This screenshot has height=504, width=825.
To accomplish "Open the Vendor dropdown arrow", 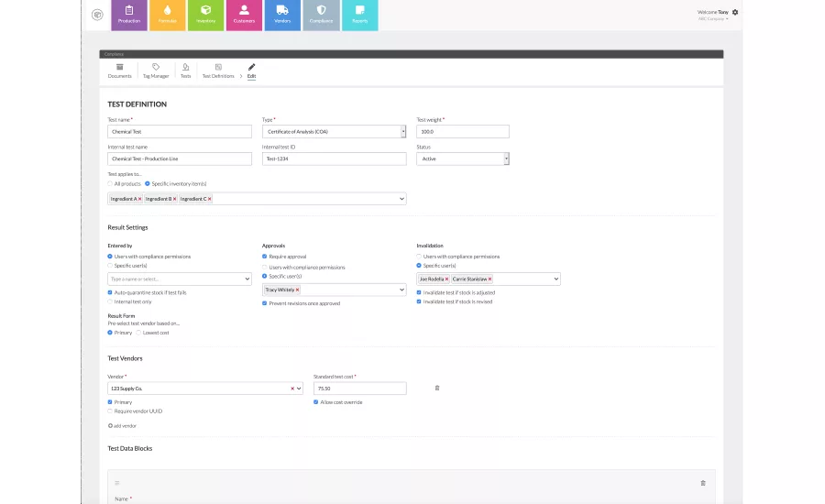I will click(x=299, y=389).
